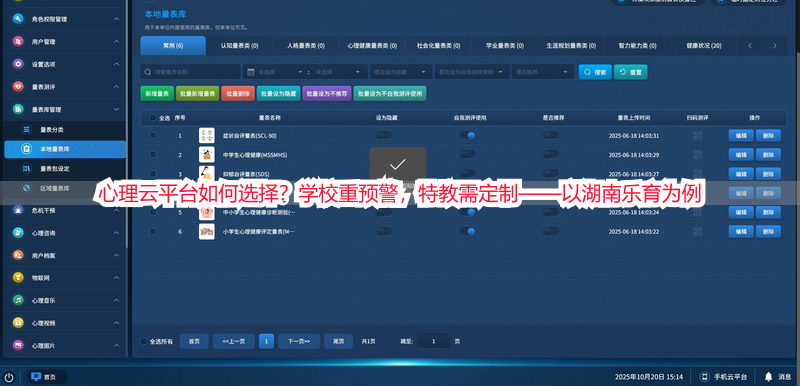Screen dimensions: 800x386
Task: Click the 用户管理 sidebar icon
Action: pos(18,41)
